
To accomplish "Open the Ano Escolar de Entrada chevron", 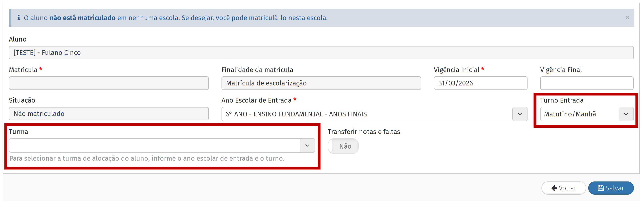I will tap(519, 114).
